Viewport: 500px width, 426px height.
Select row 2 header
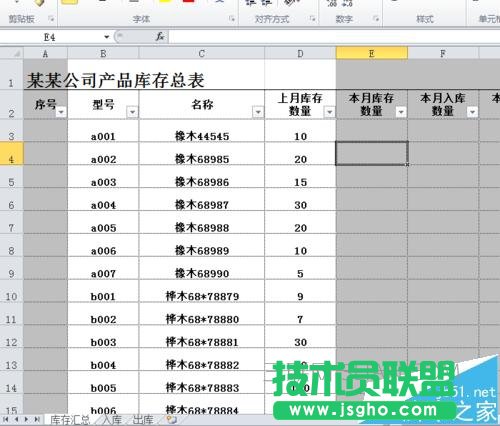click(11, 104)
